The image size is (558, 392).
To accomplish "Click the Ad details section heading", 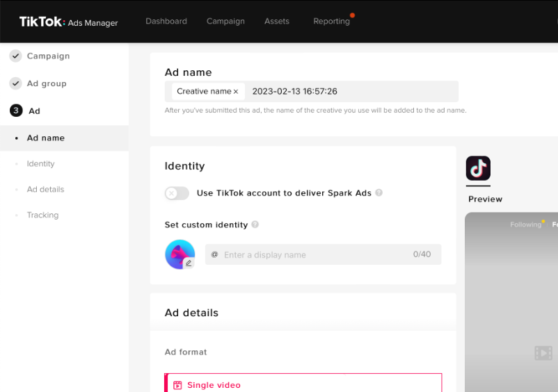I will tap(191, 313).
